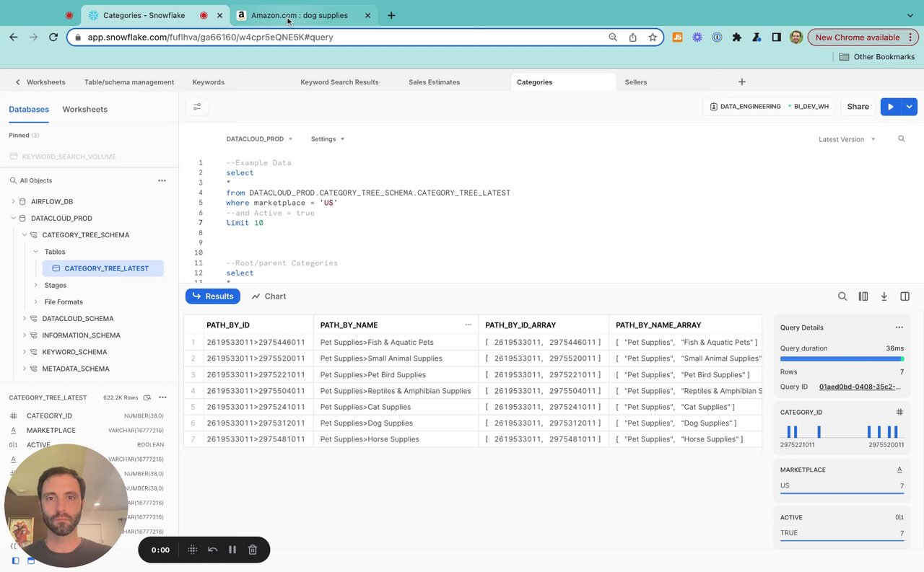
Task: Expand the File Formats folder
Action: tap(36, 302)
